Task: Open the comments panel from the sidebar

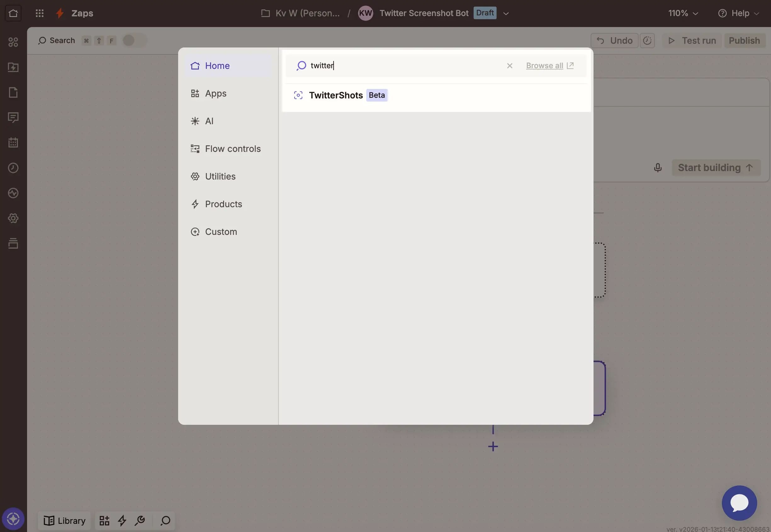Action: (x=13, y=117)
